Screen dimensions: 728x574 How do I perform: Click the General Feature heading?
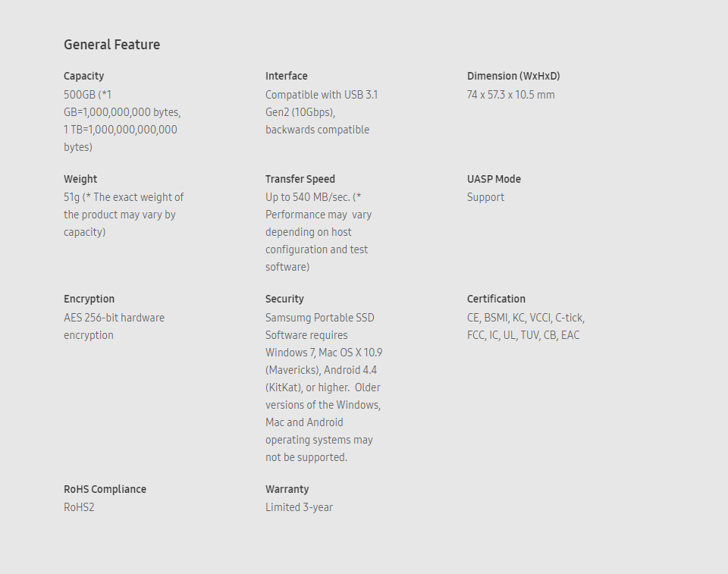(x=112, y=45)
